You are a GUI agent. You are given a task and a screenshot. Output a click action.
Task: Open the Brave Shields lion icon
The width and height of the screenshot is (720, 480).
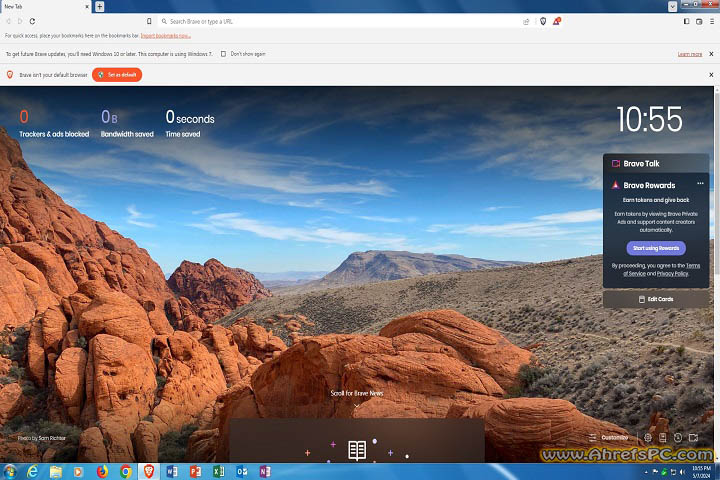click(543, 21)
